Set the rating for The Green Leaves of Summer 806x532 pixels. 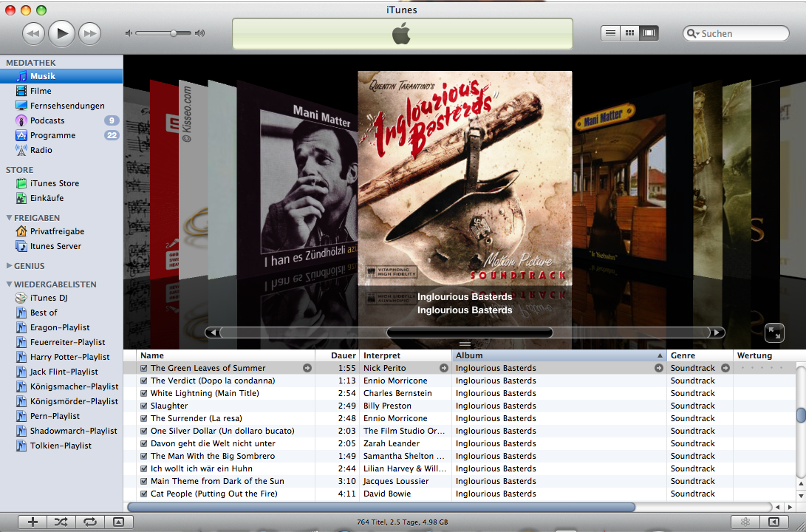[x=762, y=368]
